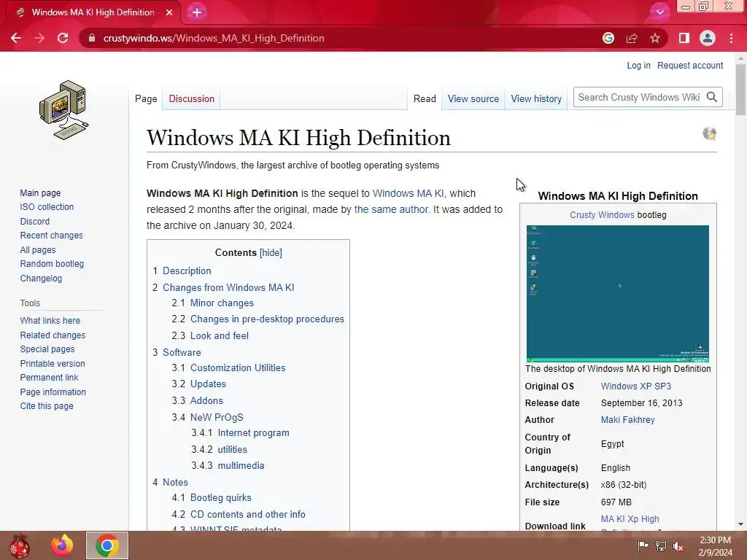Share this page via share icon
The width and height of the screenshot is (747, 560).
tap(632, 38)
